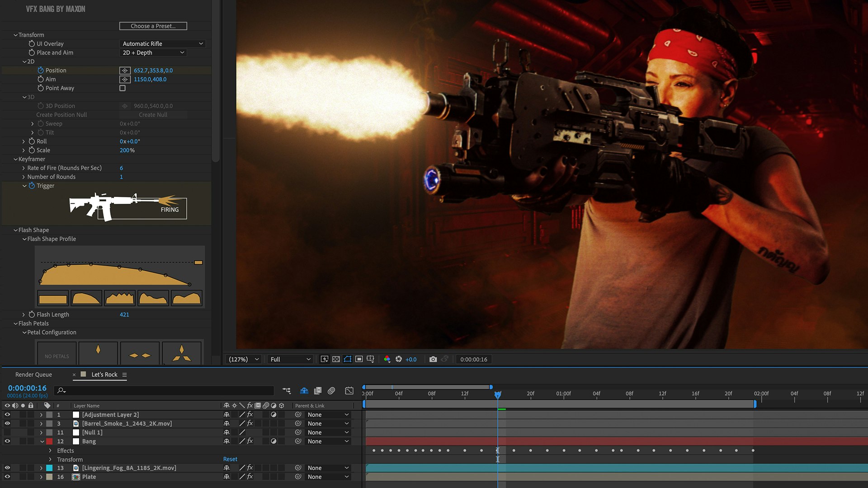Enable Motion Blur switch in timeline
This screenshot has height=488, width=868.
point(331,390)
